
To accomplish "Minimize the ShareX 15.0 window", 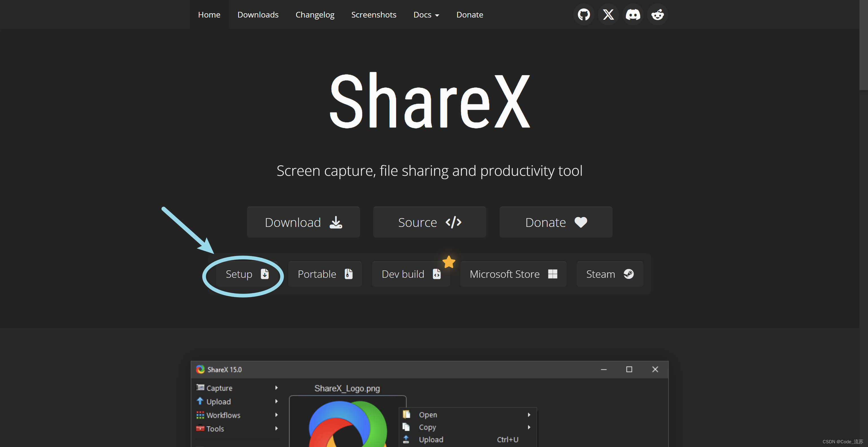I will pyautogui.click(x=604, y=370).
